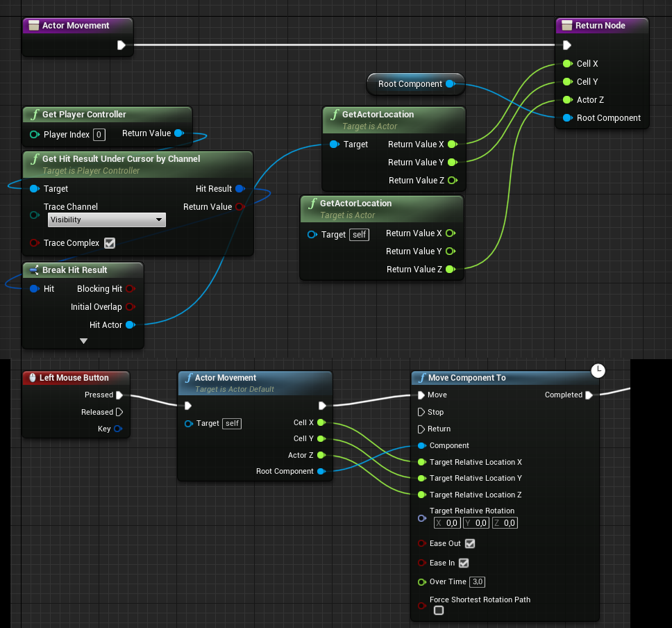
Task: Expand the Break Hit Result node's hidden pins
Action: click(x=83, y=341)
